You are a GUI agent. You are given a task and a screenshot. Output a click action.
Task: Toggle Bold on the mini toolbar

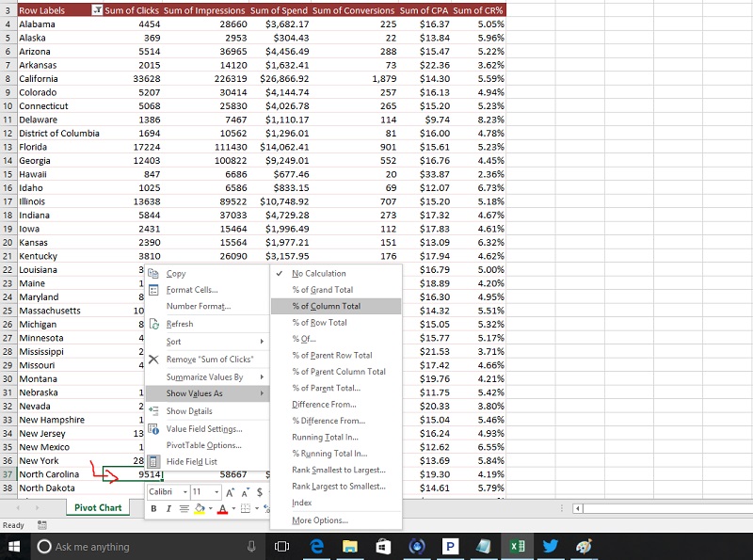[152, 507]
